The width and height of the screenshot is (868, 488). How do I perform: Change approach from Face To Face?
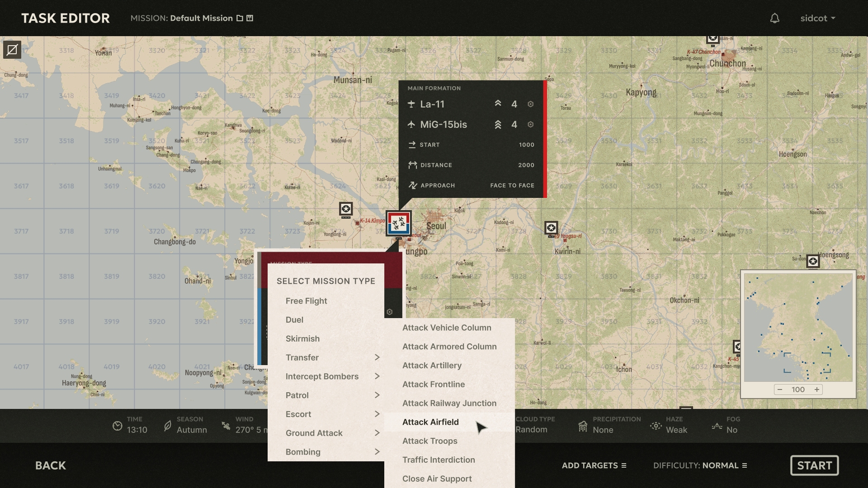[x=512, y=185]
